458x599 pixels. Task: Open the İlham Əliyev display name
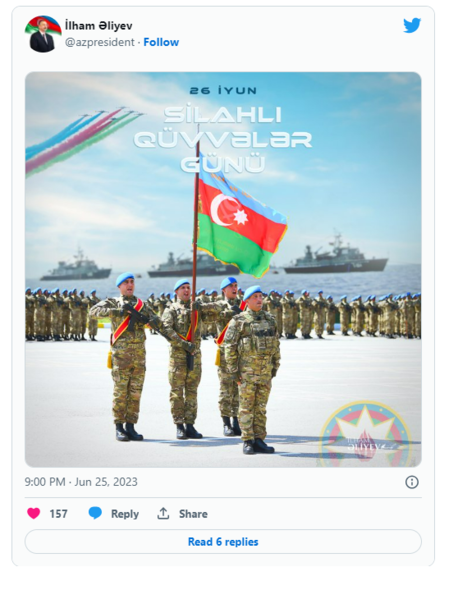(x=99, y=26)
